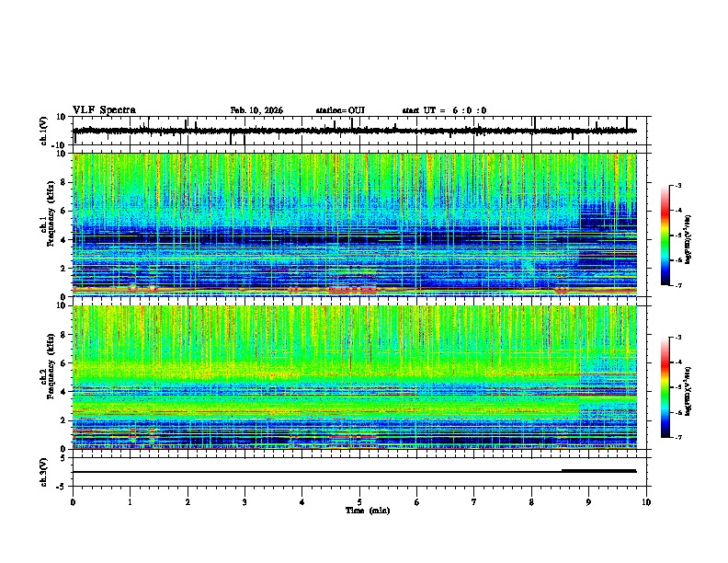Select the date text "Feb. 10, 2026"
Viewport: 728px width, 563px height.
[x=256, y=110]
